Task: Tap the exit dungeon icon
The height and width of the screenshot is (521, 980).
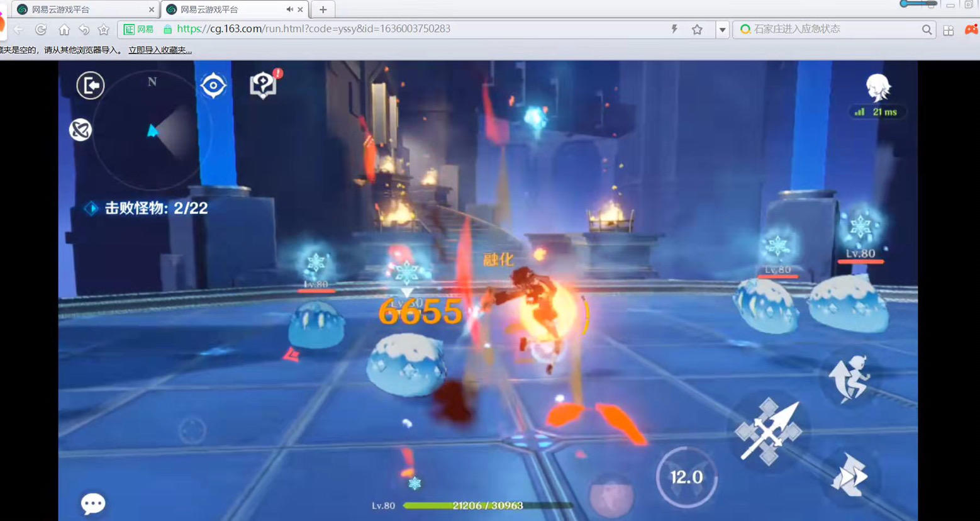Action: tap(91, 85)
